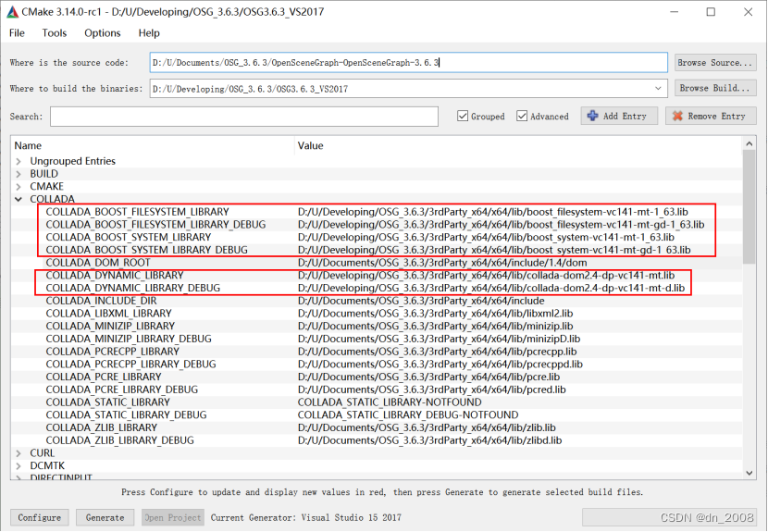
Task: Click the COLLADA_STATIC_LIBRARY_DEBUG-NOTFOUND value
Action: (408, 415)
